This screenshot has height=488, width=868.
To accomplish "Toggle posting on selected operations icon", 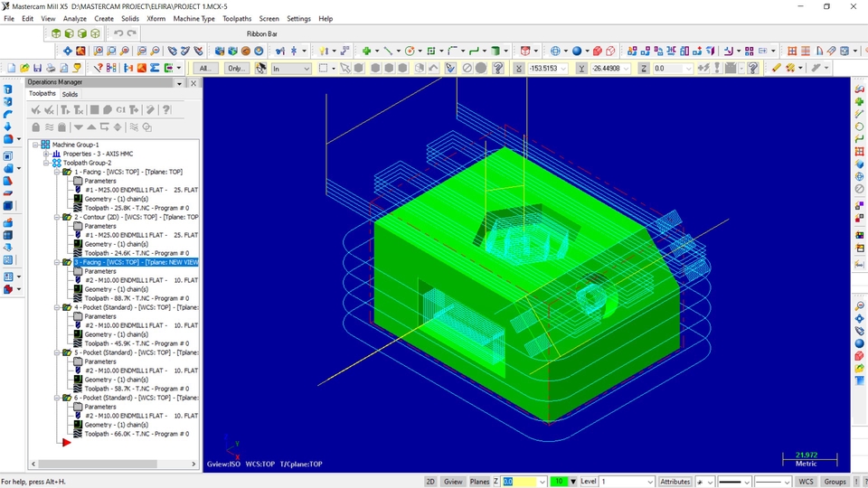I will point(62,127).
